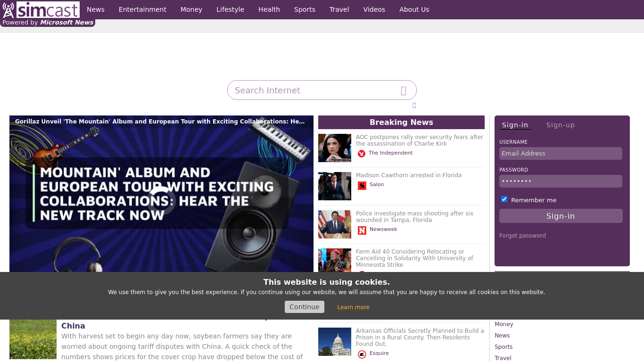Click the soybean field thumbnail

pos(33,339)
